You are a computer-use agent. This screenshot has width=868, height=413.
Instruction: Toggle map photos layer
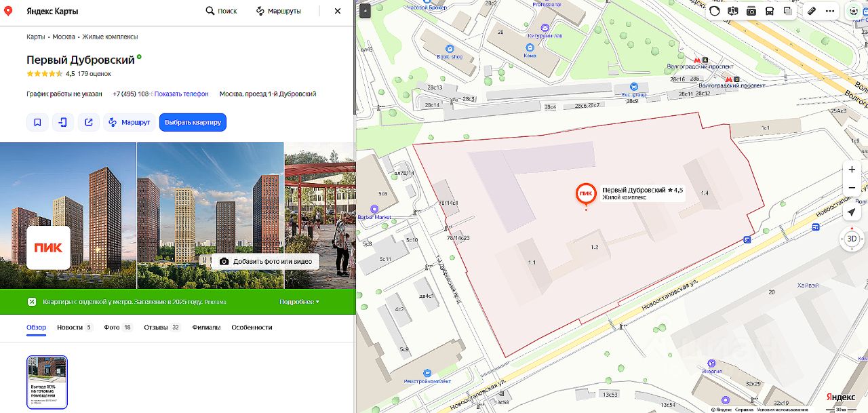pyautogui.click(x=751, y=11)
